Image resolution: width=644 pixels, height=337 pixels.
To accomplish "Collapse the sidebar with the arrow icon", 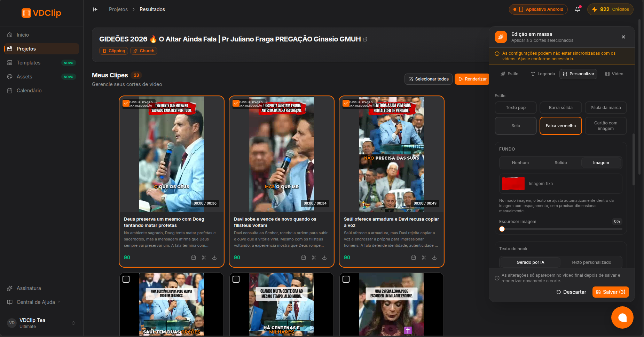I will click(95, 9).
